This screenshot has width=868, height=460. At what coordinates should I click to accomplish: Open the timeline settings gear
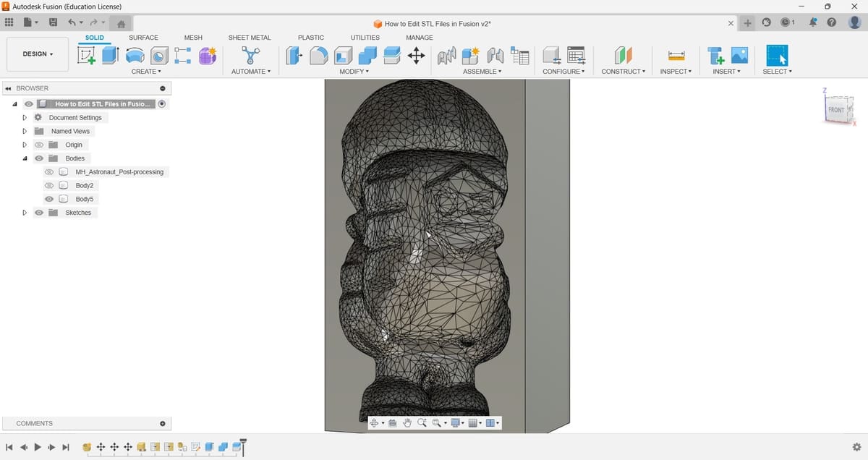click(856, 447)
